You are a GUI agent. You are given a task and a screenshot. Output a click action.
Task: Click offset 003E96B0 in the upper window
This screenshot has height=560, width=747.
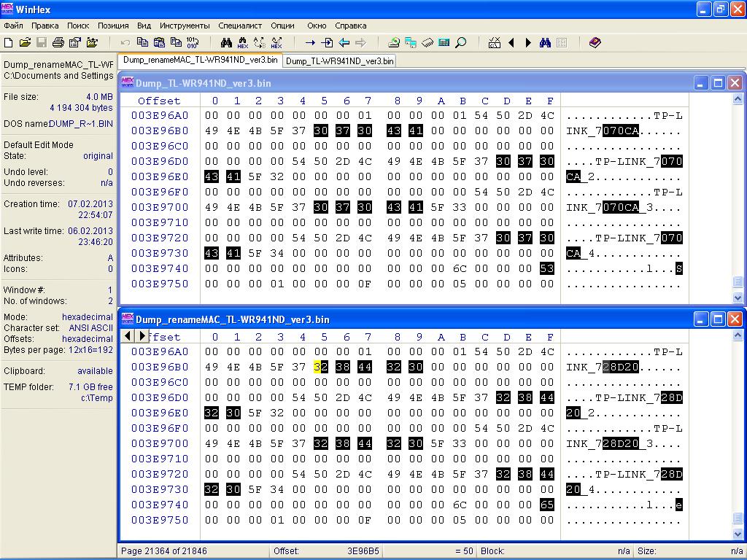(x=160, y=131)
